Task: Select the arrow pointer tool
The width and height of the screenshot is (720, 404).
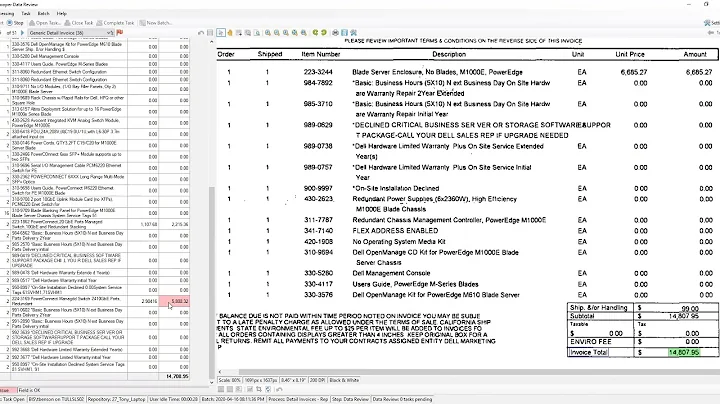Action: (221, 33)
